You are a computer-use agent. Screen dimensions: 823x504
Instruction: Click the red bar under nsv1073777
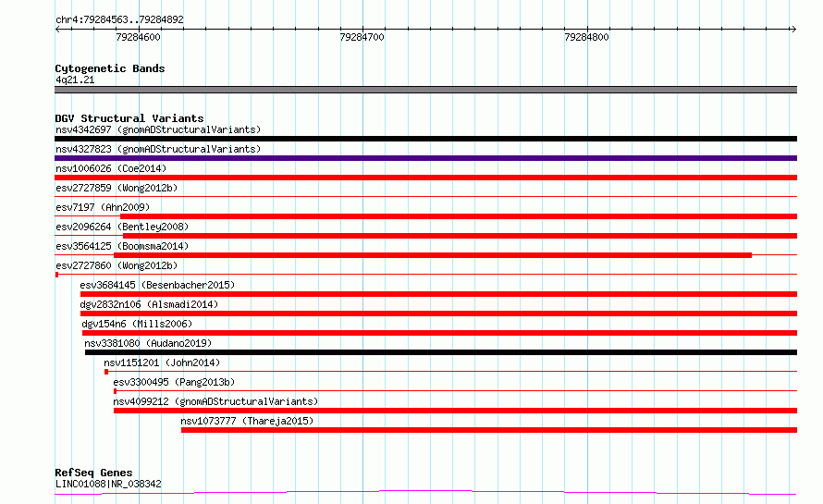489,430
